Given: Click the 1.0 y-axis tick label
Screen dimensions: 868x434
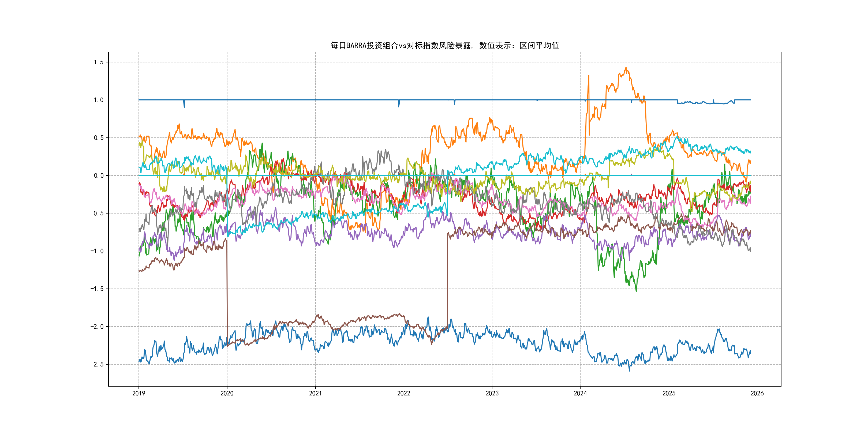Looking at the screenshot, I should point(98,100).
